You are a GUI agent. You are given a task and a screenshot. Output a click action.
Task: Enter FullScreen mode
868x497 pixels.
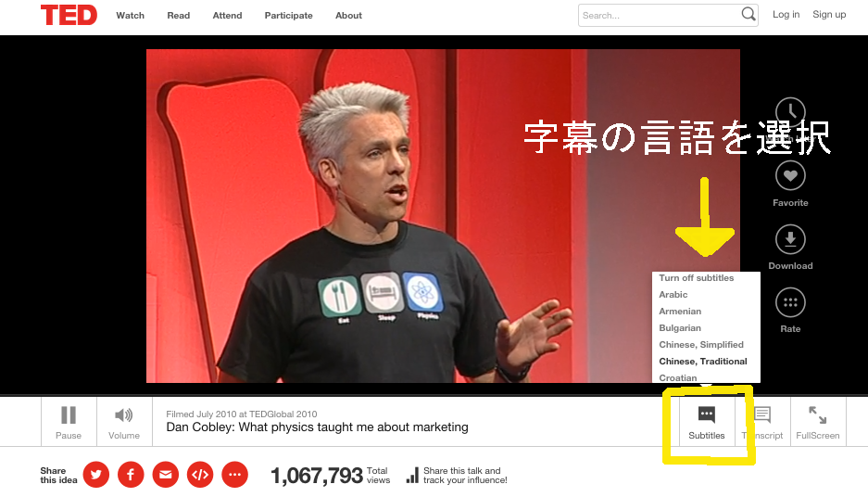click(818, 422)
